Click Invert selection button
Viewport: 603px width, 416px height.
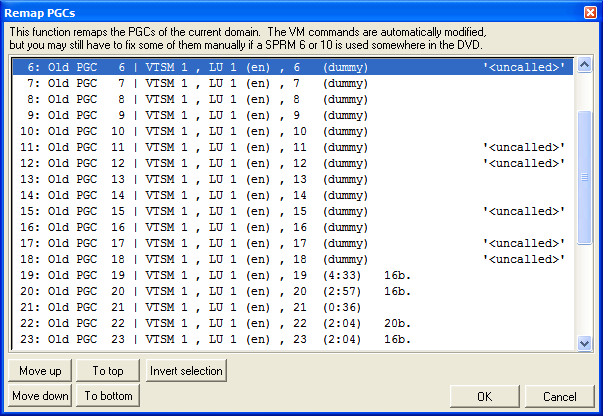click(x=186, y=371)
